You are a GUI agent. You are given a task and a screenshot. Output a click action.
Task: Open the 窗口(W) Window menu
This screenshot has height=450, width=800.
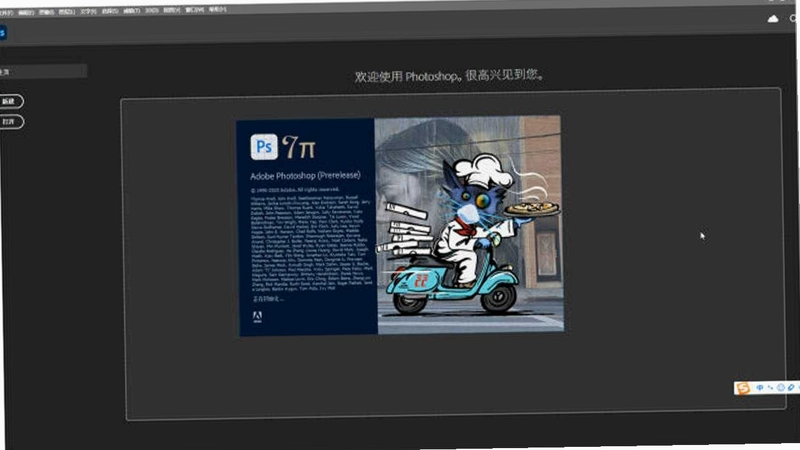click(x=194, y=9)
